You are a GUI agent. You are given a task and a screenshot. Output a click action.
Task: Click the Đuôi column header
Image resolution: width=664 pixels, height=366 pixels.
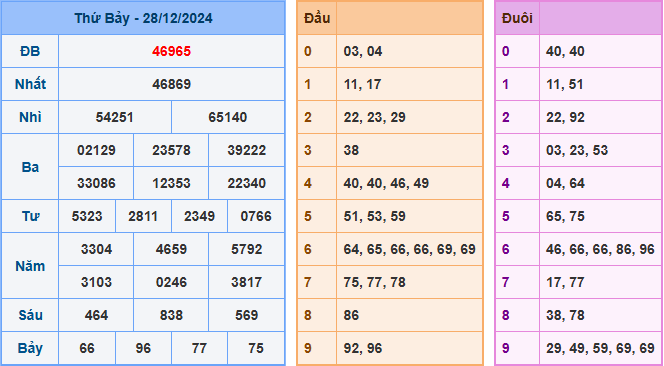[x=517, y=19]
